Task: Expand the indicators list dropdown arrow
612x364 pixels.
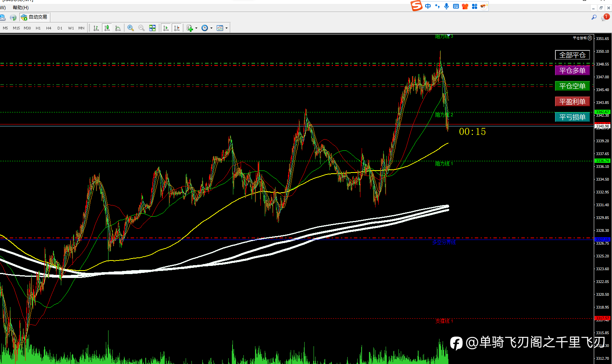Action: click(197, 28)
